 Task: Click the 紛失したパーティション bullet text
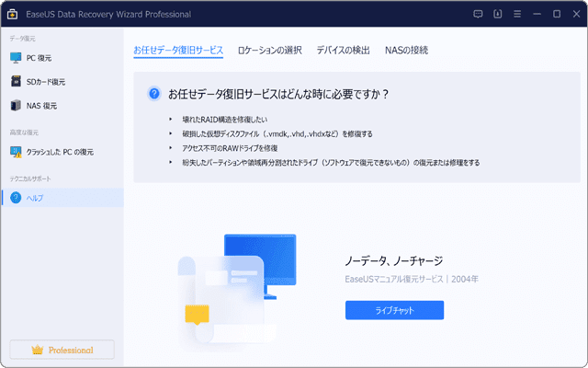331,163
